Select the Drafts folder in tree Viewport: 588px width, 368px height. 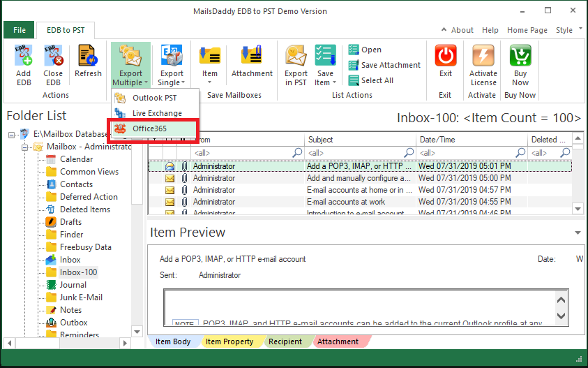pyautogui.click(x=70, y=222)
